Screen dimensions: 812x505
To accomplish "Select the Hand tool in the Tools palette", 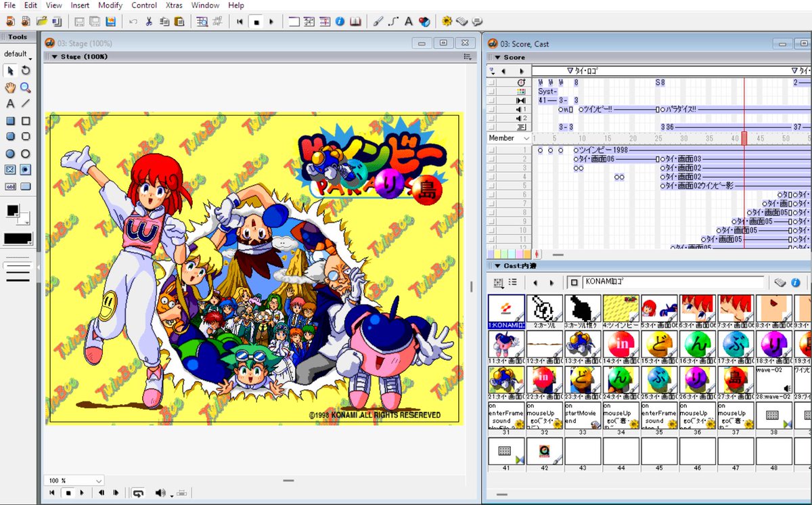I will coord(11,88).
